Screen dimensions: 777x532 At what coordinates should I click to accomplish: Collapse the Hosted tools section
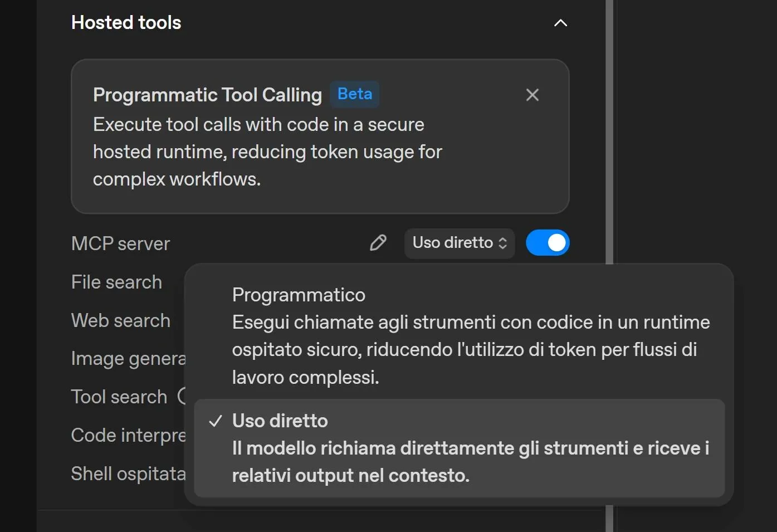560,23
